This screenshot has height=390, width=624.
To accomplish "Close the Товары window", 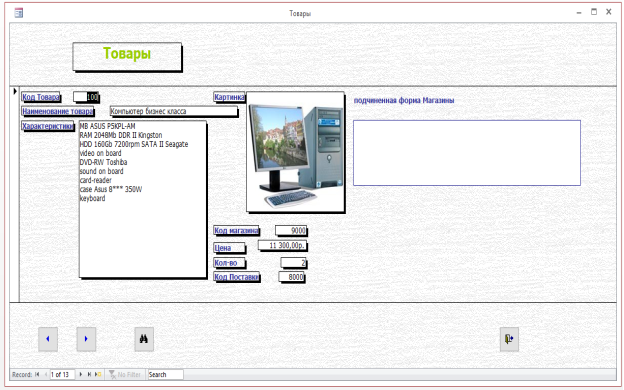I will (x=608, y=12).
